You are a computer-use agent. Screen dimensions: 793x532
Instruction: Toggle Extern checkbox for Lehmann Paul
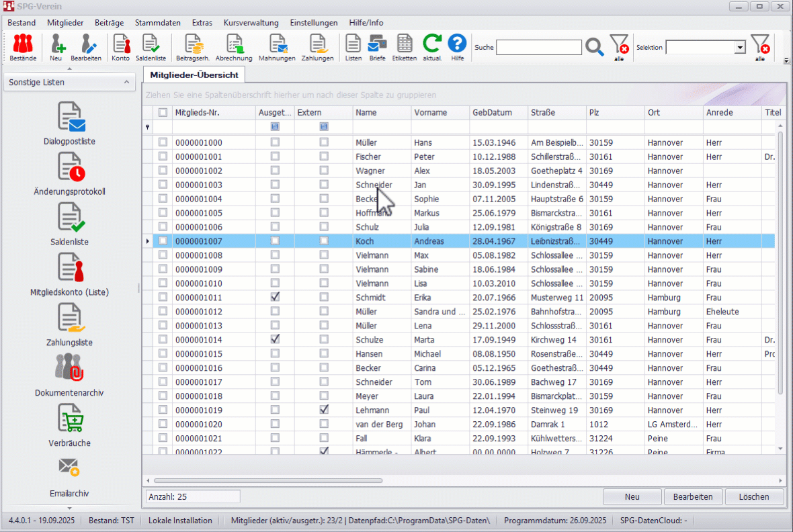point(324,410)
